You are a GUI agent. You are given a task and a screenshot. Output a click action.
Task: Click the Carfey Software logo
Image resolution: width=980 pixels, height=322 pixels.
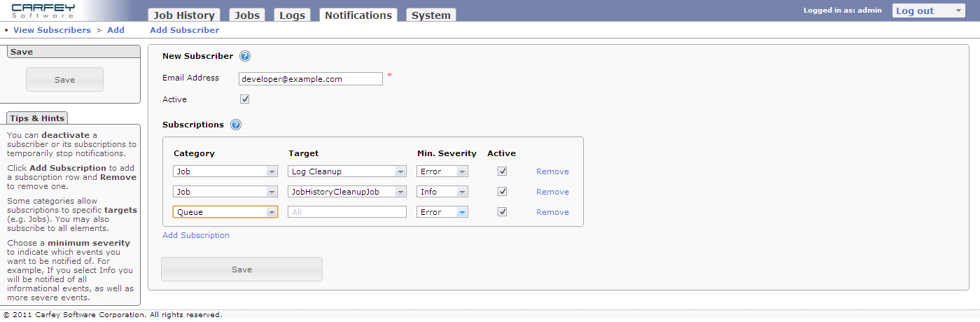pos(43,10)
